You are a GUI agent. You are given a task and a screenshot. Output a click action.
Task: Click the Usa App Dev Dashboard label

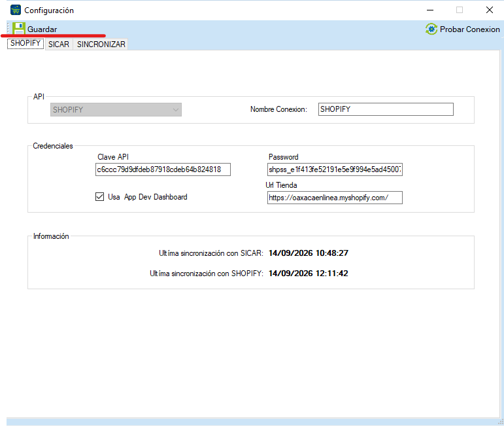[148, 197]
